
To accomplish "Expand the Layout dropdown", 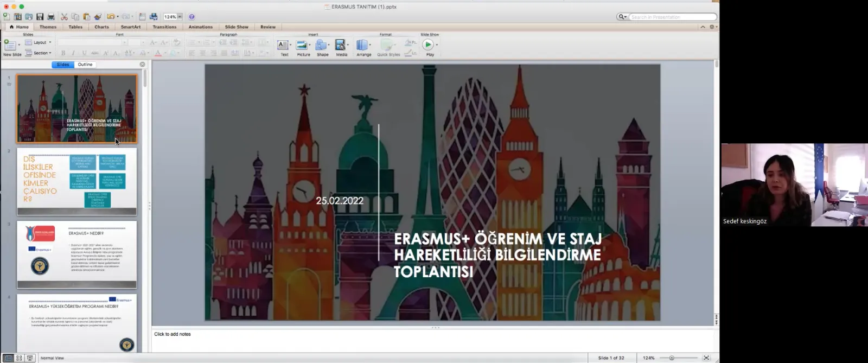I will click(39, 42).
